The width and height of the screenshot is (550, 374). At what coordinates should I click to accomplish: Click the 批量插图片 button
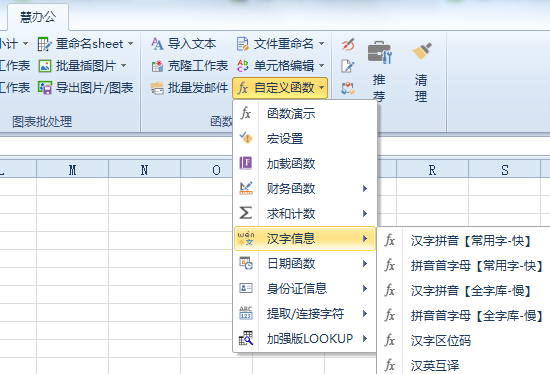(x=82, y=66)
